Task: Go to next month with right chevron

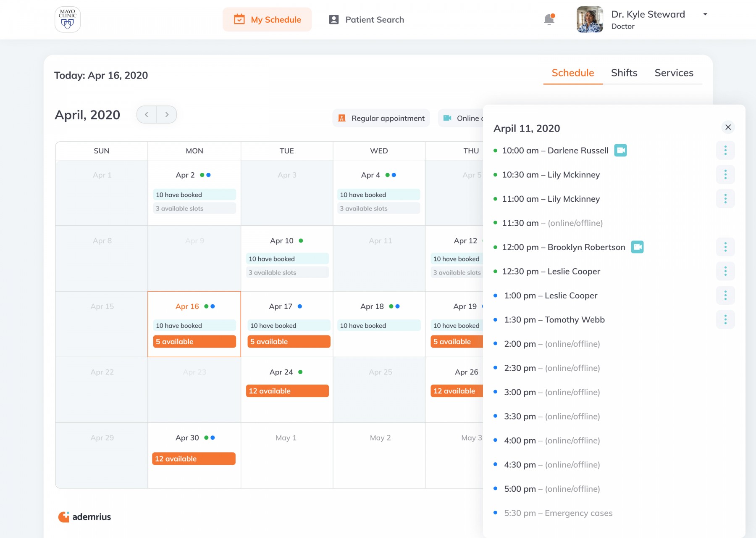Action: pyautogui.click(x=167, y=115)
